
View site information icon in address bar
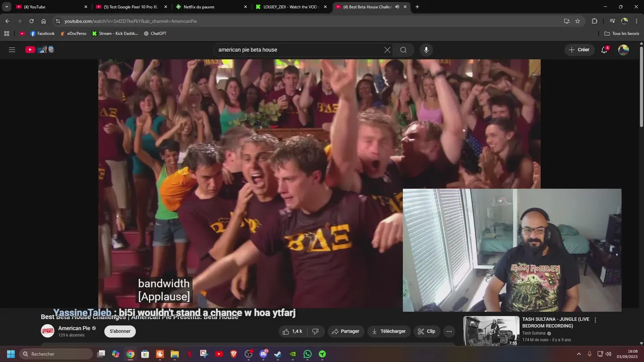(x=58, y=21)
